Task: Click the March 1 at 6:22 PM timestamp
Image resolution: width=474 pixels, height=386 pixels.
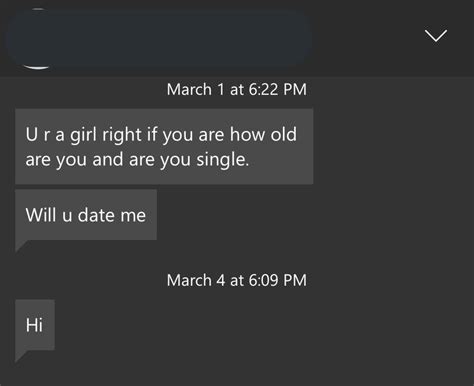Action: point(237,89)
